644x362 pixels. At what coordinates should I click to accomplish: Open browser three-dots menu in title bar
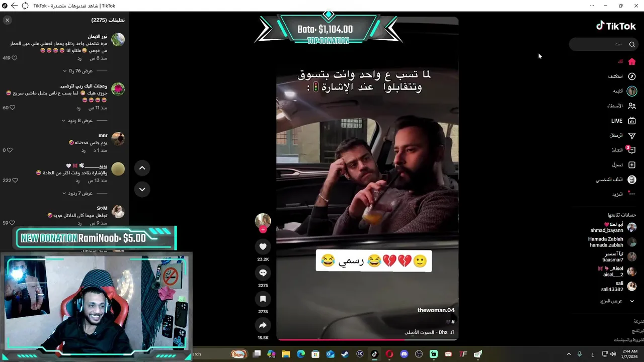point(592,6)
